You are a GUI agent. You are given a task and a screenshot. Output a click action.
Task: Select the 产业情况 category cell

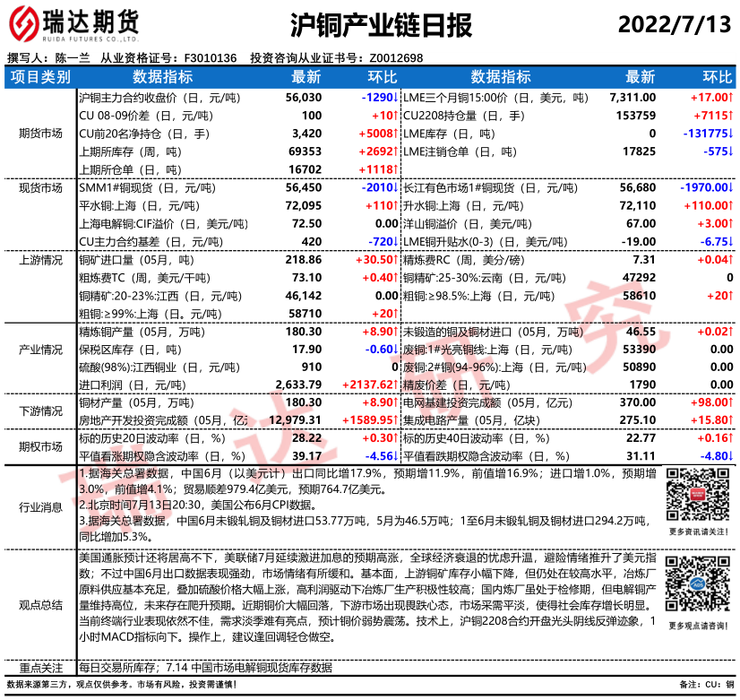coord(40,349)
